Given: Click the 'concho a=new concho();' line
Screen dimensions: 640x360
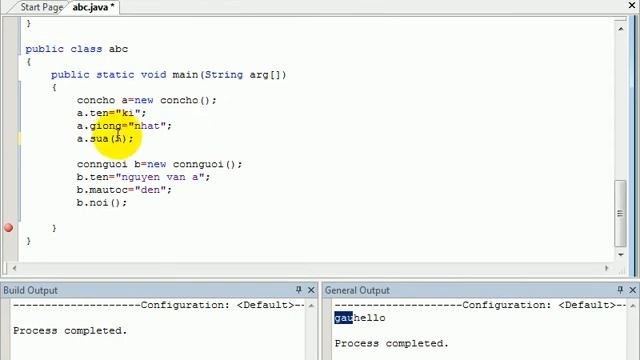Looking at the screenshot, I should coord(147,100).
